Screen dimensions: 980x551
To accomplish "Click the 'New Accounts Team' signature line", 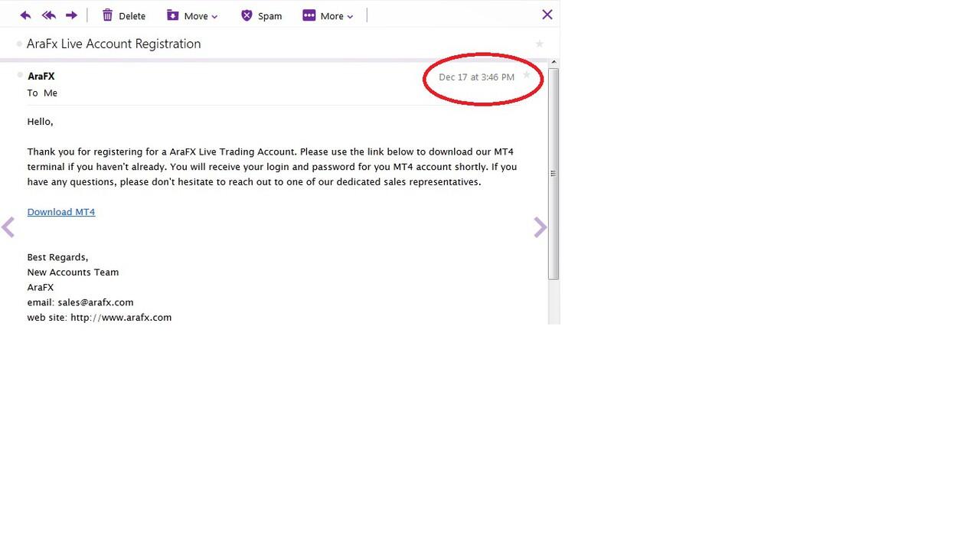I will point(73,272).
